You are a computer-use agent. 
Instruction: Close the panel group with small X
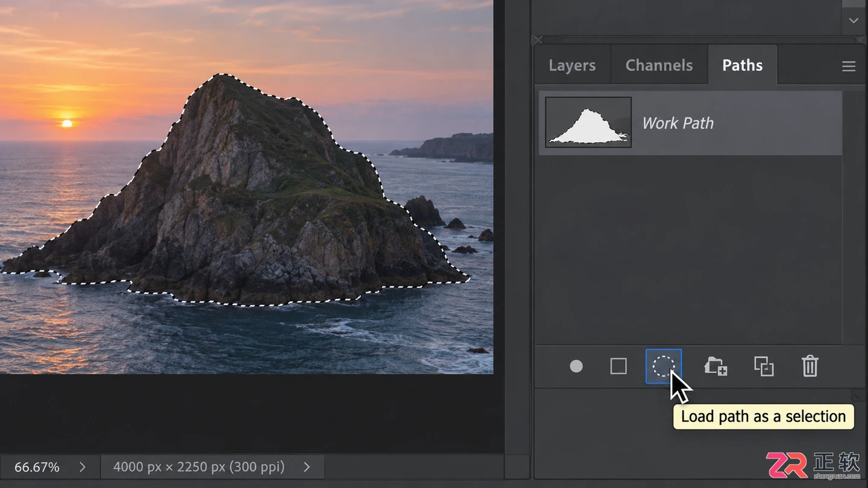(x=538, y=40)
